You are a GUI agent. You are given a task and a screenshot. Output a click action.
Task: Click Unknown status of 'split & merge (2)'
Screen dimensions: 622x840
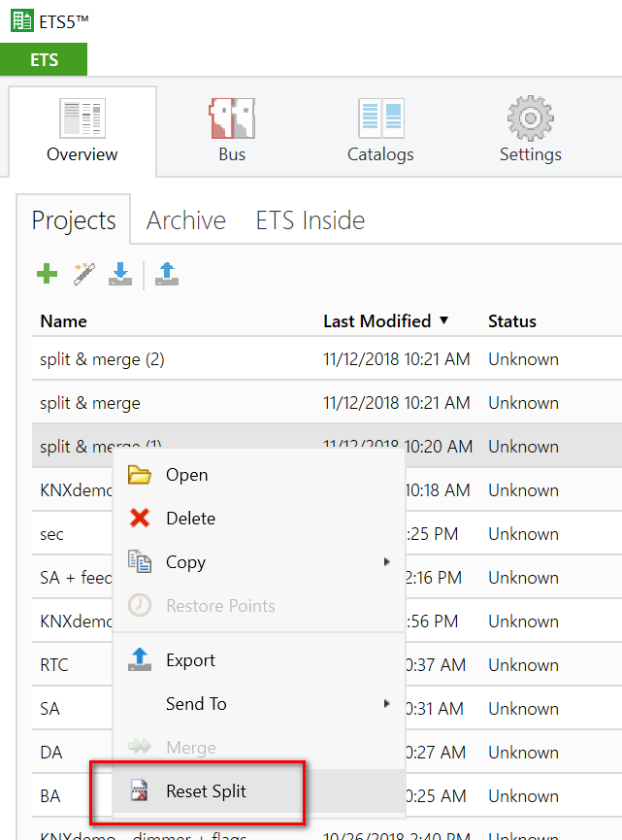523,359
